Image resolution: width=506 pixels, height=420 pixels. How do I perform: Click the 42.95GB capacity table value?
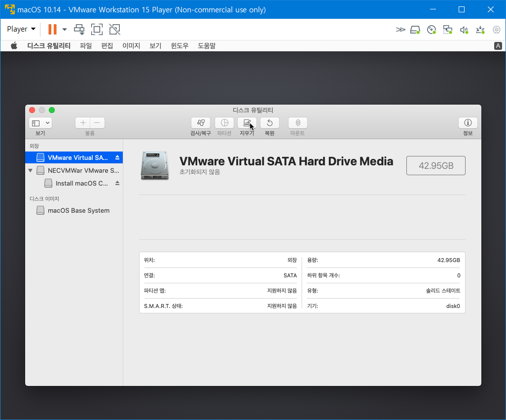tap(449, 260)
